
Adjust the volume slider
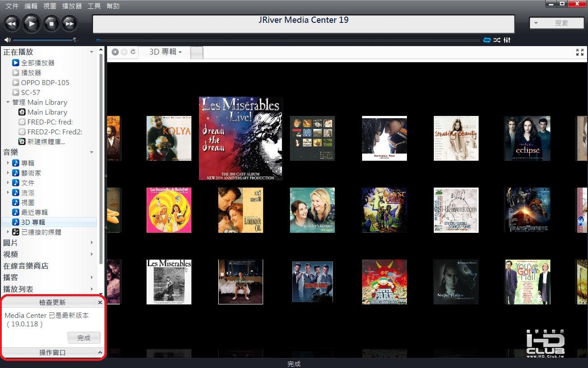point(45,40)
